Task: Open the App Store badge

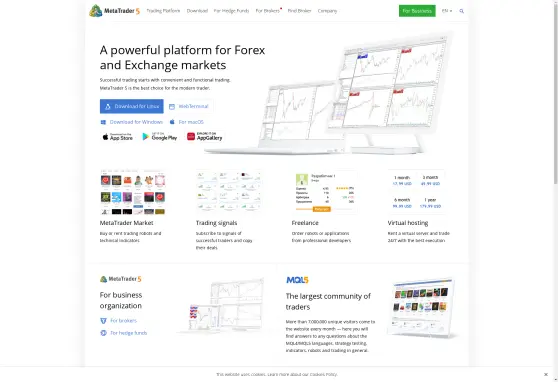Action: pos(117,137)
